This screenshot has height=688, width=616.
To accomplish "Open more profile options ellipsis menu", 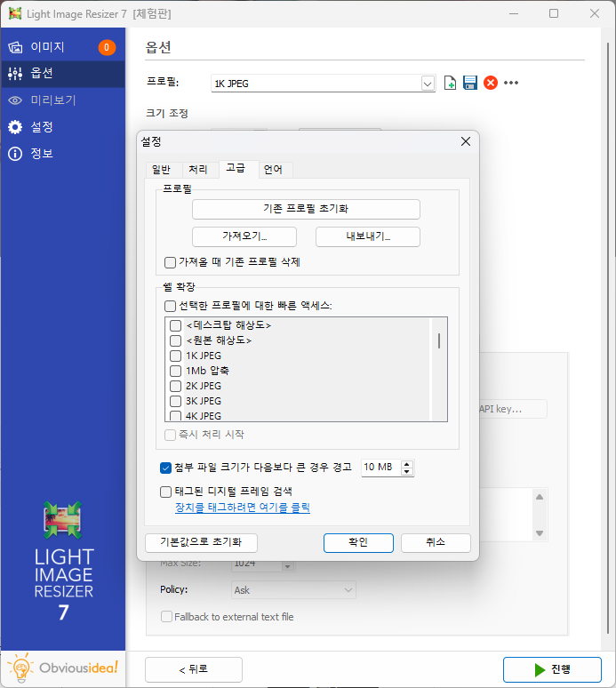I will [x=511, y=83].
